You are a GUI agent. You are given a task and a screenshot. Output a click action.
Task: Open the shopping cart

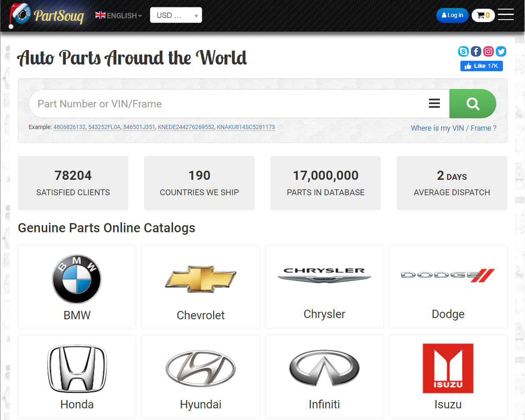pos(483,15)
